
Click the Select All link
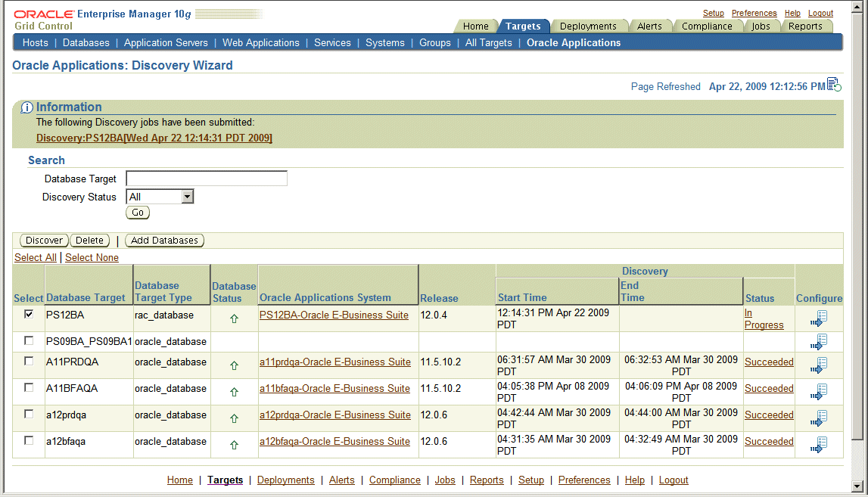click(36, 257)
